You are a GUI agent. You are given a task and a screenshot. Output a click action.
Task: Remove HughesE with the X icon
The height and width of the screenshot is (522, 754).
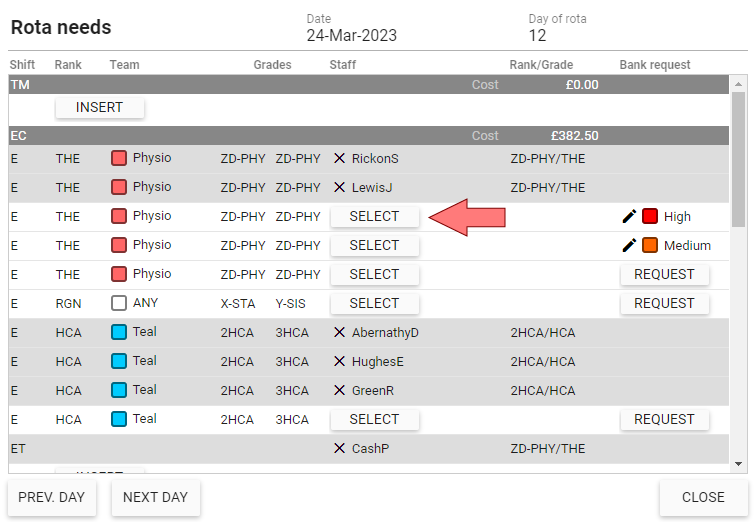pyautogui.click(x=339, y=362)
